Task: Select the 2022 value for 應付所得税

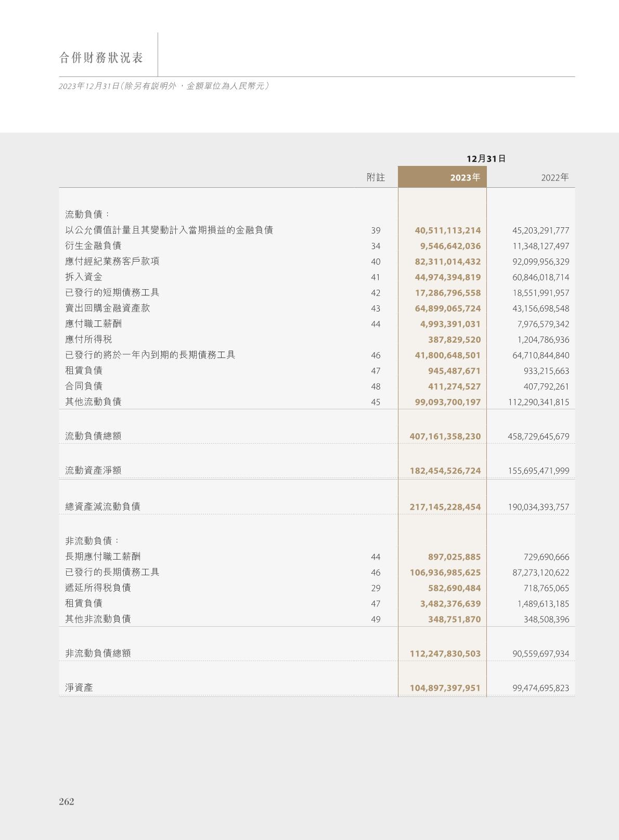Action: [543, 340]
